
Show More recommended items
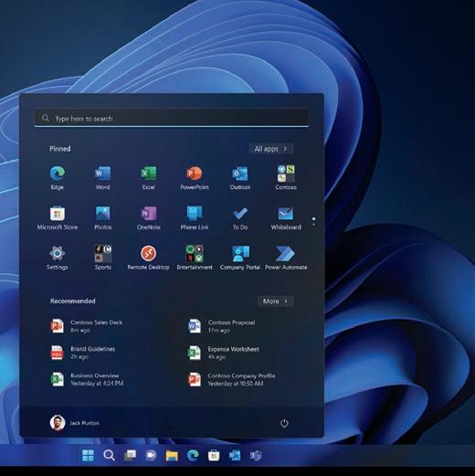tap(276, 301)
